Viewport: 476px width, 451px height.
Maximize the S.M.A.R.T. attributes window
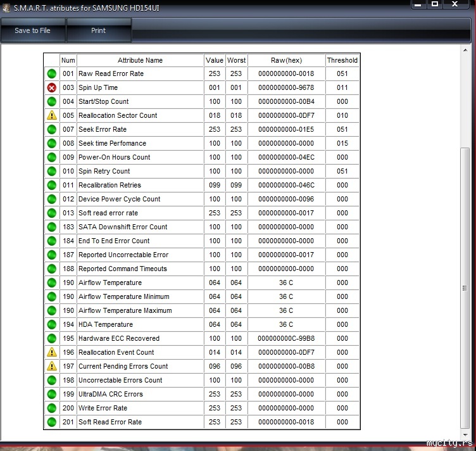(435, 4)
